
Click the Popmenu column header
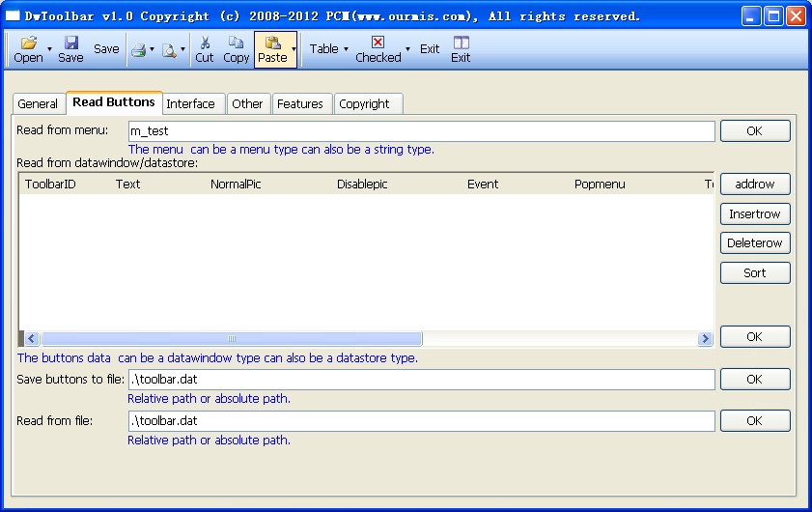pos(600,184)
